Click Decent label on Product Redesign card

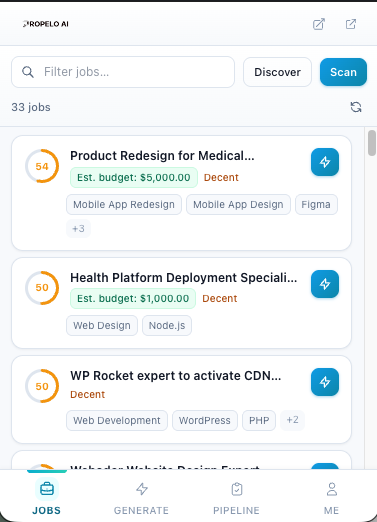coord(221,178)
